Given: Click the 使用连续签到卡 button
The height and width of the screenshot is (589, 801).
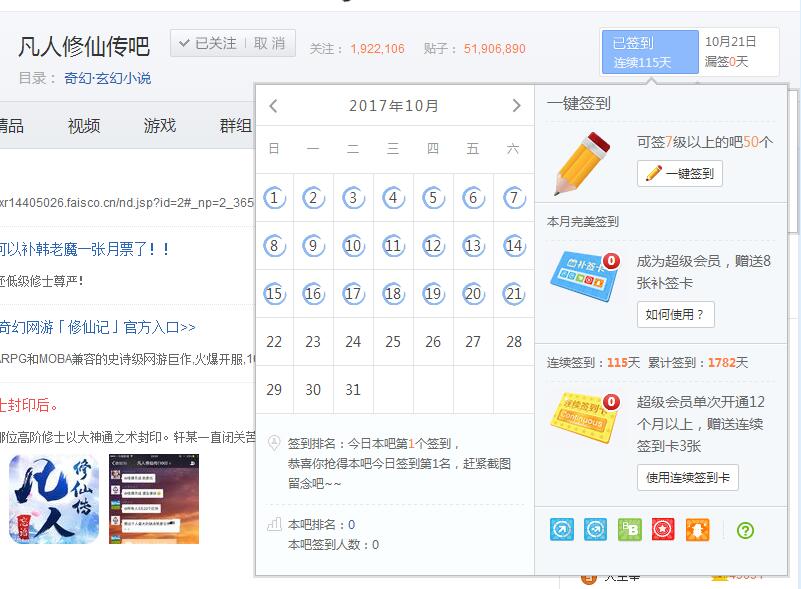Looking at the screenshot, I should (x=688, y=478).
